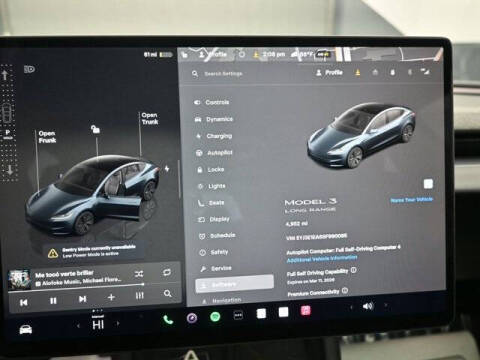Open the Safety settings menu
The image size is (480, 360).
click(214, 252)
